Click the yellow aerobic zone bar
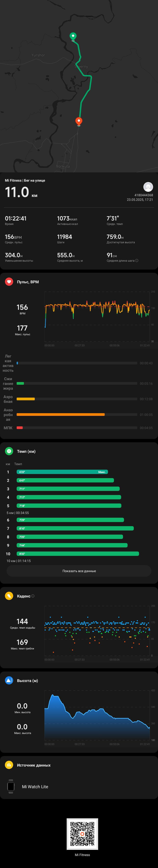 point(26,399)
